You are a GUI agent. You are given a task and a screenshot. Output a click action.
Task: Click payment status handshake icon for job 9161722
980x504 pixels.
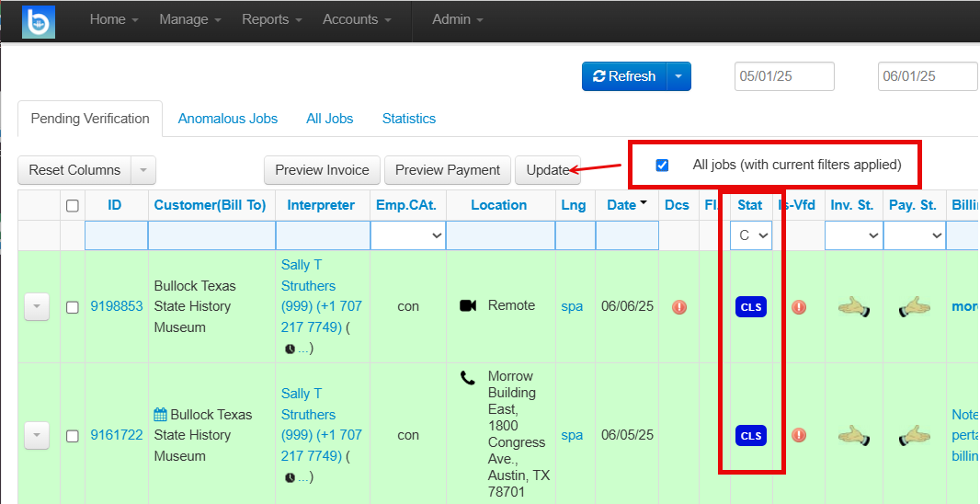pos(915,435)
